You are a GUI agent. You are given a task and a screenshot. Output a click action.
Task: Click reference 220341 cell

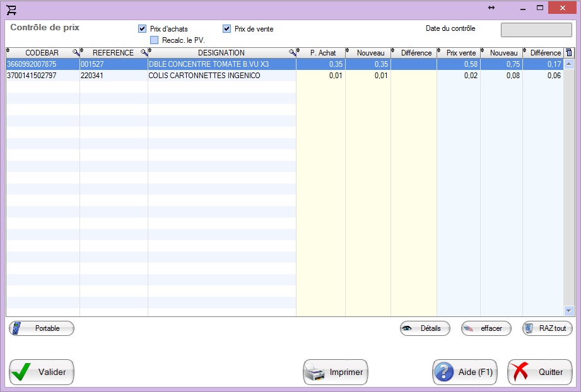tap(114, 76)
